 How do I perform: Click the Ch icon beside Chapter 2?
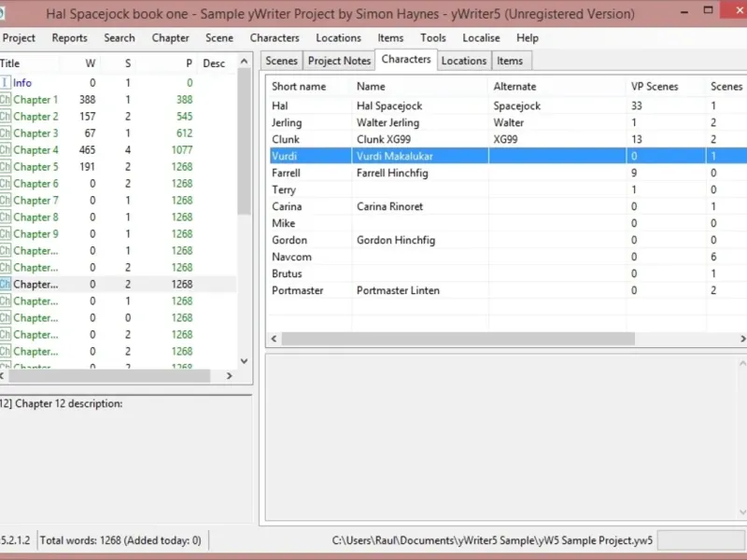click(x=5, y=116)
